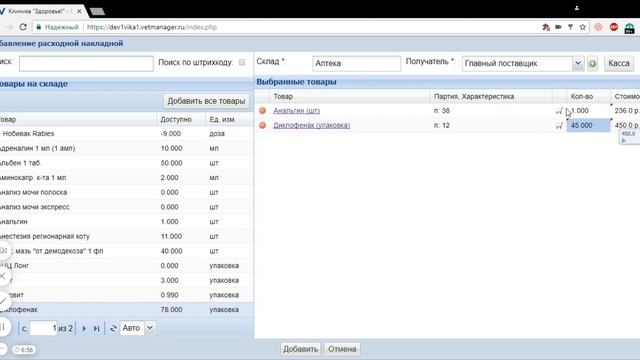Click the camera icon in the address bar
Screen dimensions: 640x360
click(x=558, y=27)
